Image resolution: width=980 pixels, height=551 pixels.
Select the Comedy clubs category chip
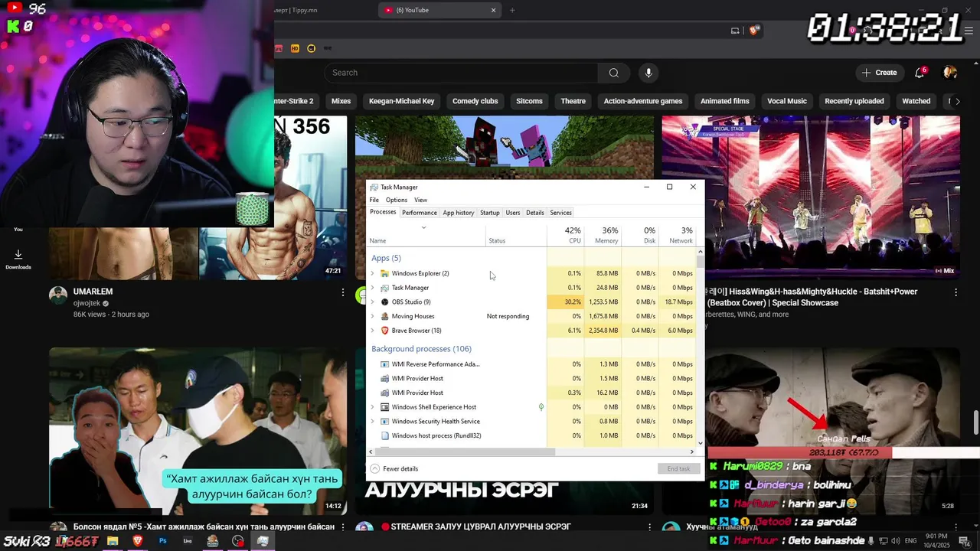click(475, 101)
